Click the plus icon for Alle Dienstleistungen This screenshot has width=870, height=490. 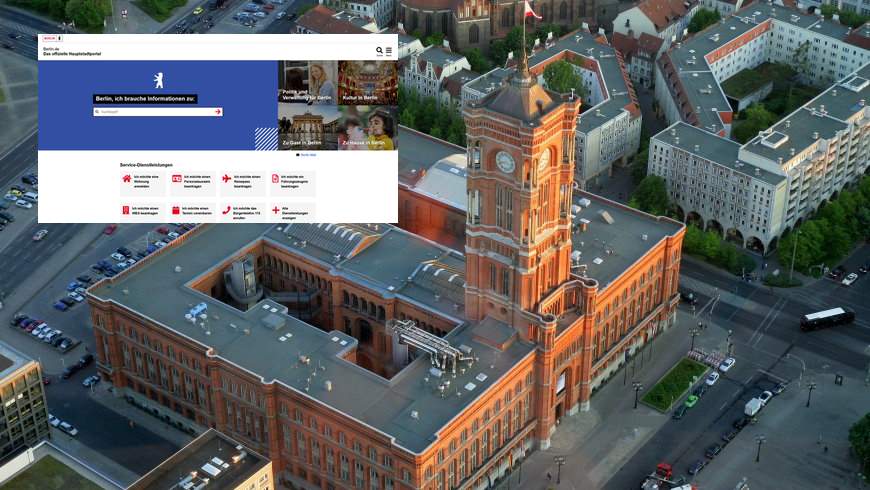276,210
